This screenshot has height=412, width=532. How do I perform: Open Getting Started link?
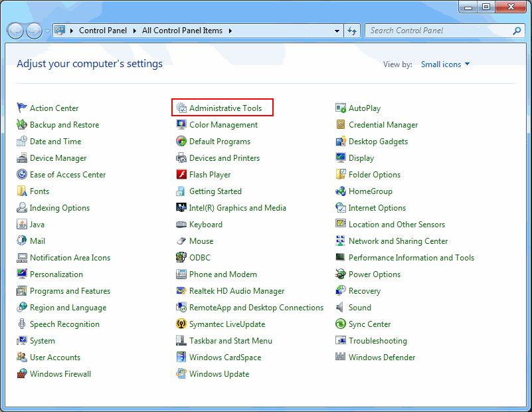(215, 191)
